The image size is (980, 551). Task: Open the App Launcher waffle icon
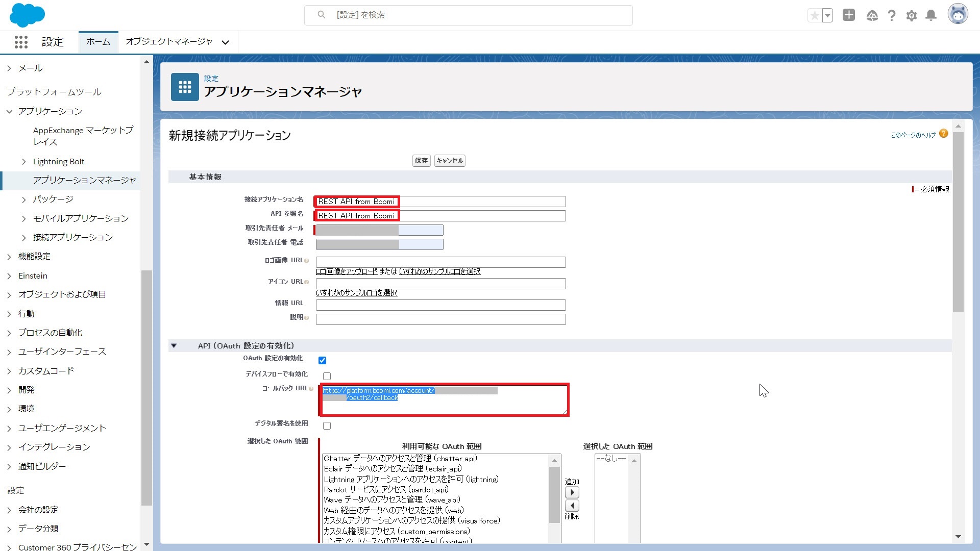tap(21, 42)
